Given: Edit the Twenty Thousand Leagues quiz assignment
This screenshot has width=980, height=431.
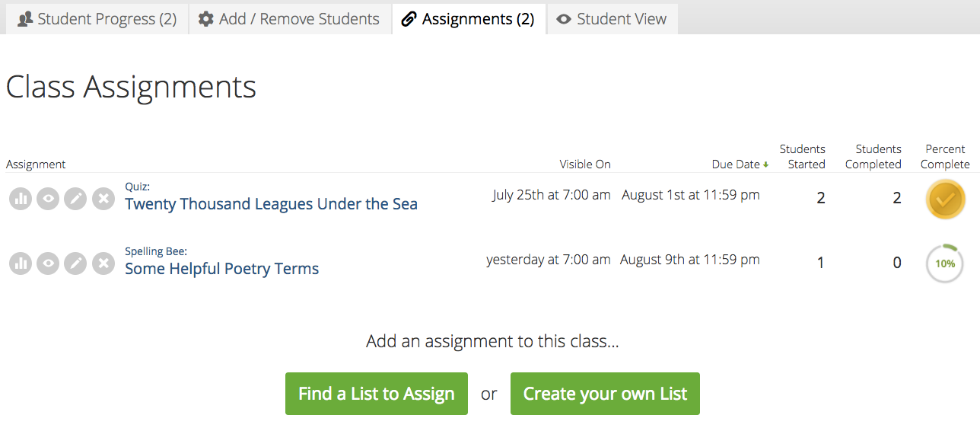Looking at the screenshot, I should click(x=75, y=199).
